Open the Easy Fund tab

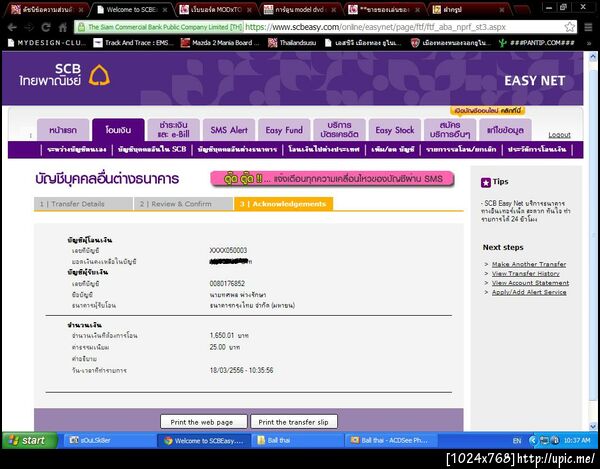click(284, 130)
